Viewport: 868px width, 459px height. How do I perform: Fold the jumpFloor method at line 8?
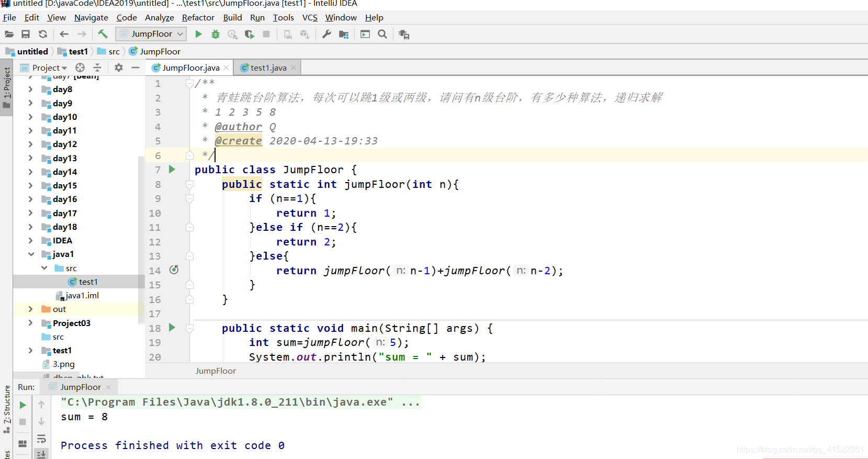[x=189, y=184]
